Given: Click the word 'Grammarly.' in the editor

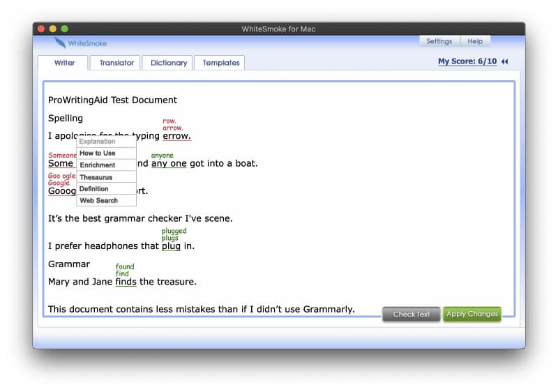Looking at the screenshot, I should click(x=329, y=309).
